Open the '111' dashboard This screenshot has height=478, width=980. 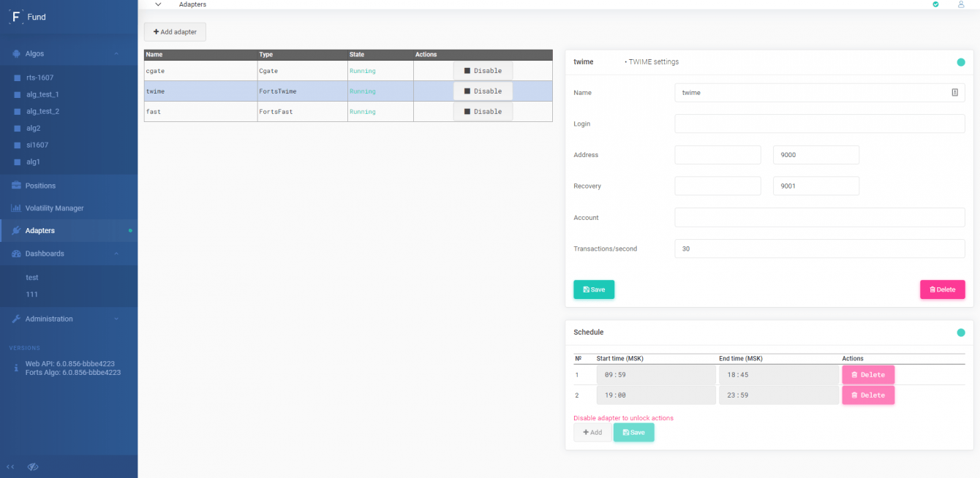pos(32,295)
